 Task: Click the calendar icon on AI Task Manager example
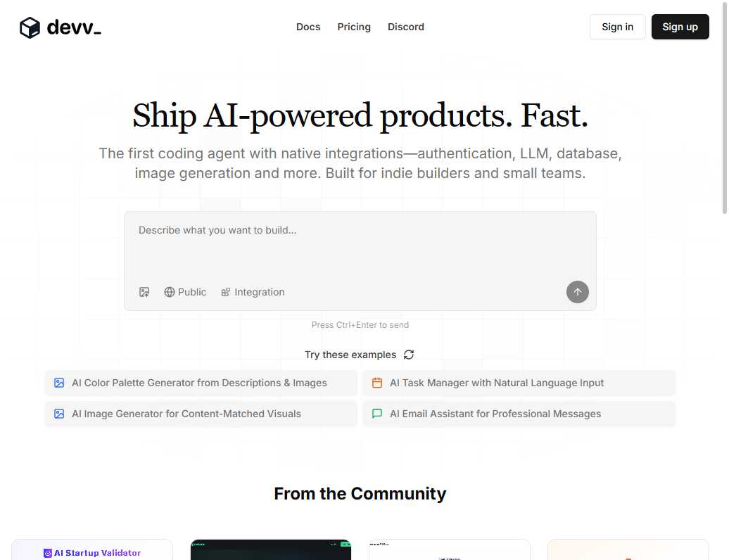[x=377, y=383]
